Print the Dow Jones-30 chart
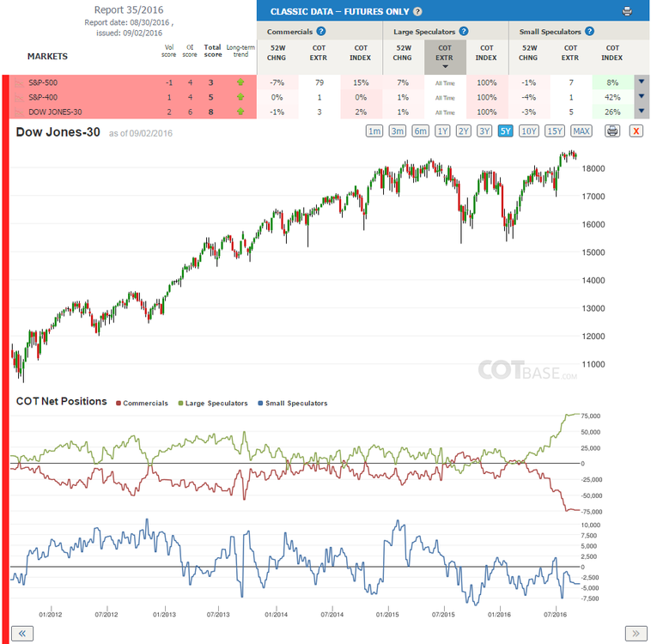This screenshot has width=651, height=644. [612, 131]
